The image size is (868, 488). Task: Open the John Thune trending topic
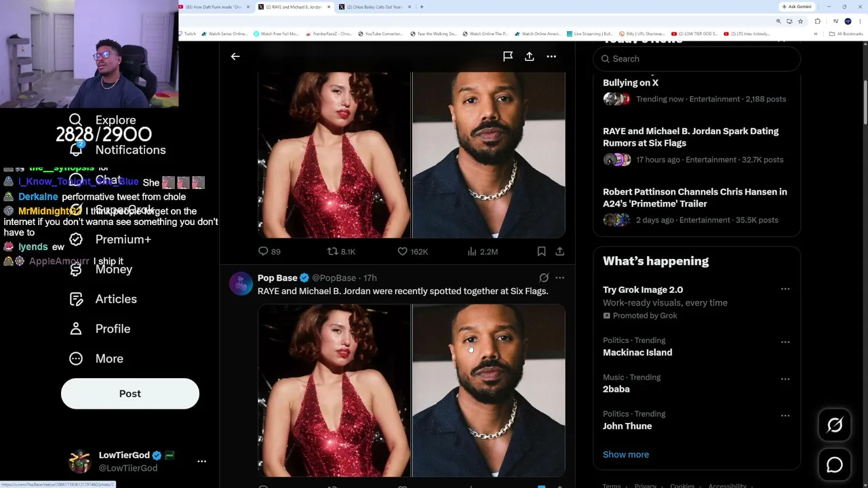(x=627, y=426)
